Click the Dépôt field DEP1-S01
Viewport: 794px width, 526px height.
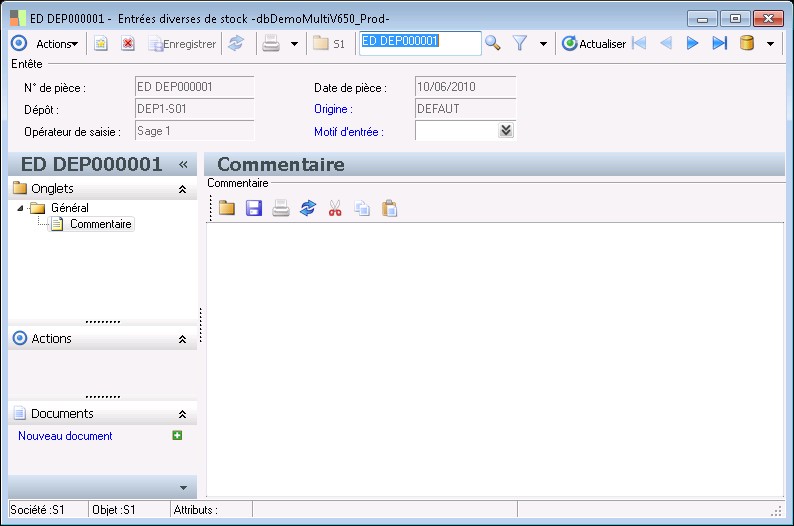(x=194, y=109)
